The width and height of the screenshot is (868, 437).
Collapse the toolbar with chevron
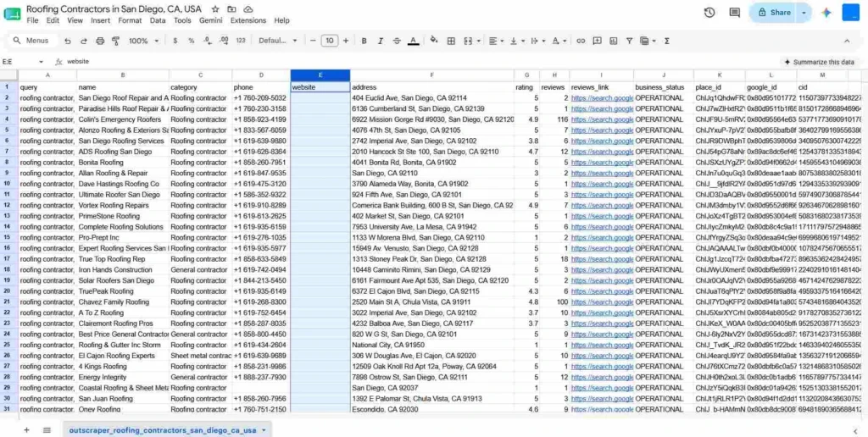click(x=847, y=41)
